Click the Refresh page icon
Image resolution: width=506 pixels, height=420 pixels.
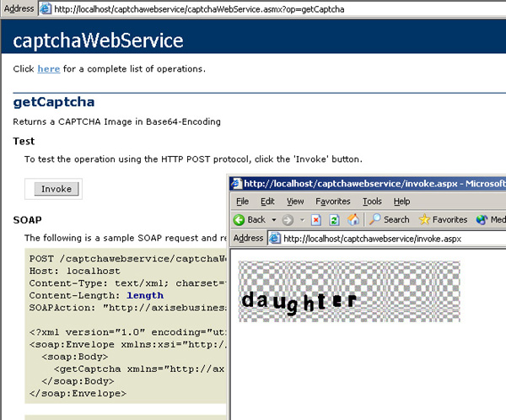(334, 220)
